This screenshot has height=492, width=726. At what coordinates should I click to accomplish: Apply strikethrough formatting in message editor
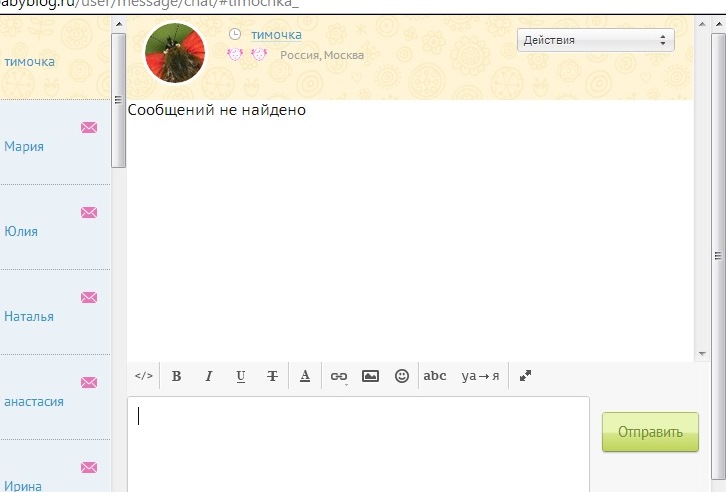pos(272,376)
